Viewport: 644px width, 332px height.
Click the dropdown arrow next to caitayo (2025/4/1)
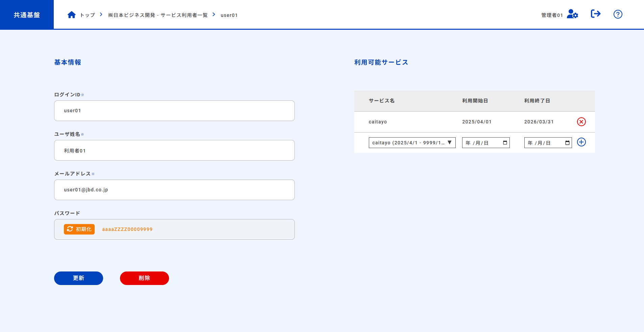coord(450,142)
